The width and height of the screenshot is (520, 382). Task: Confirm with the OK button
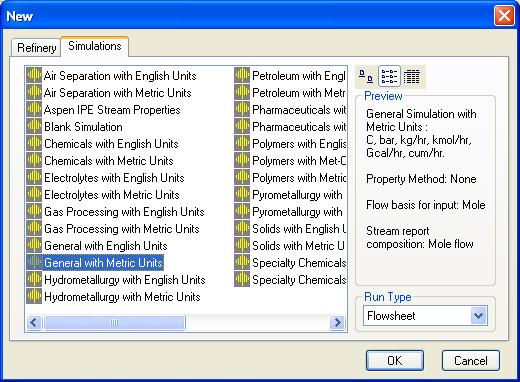tap(395, 361)
